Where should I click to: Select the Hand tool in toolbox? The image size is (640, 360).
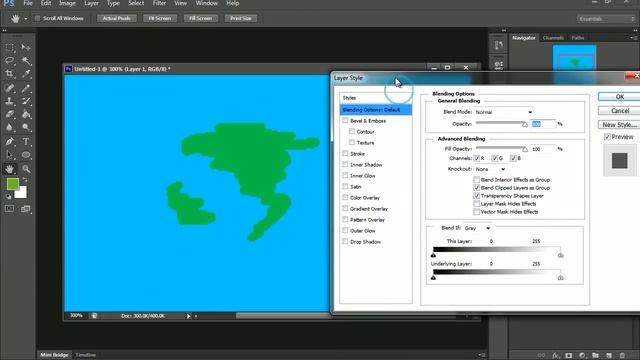pyautogui.click(x=9, y=169)
